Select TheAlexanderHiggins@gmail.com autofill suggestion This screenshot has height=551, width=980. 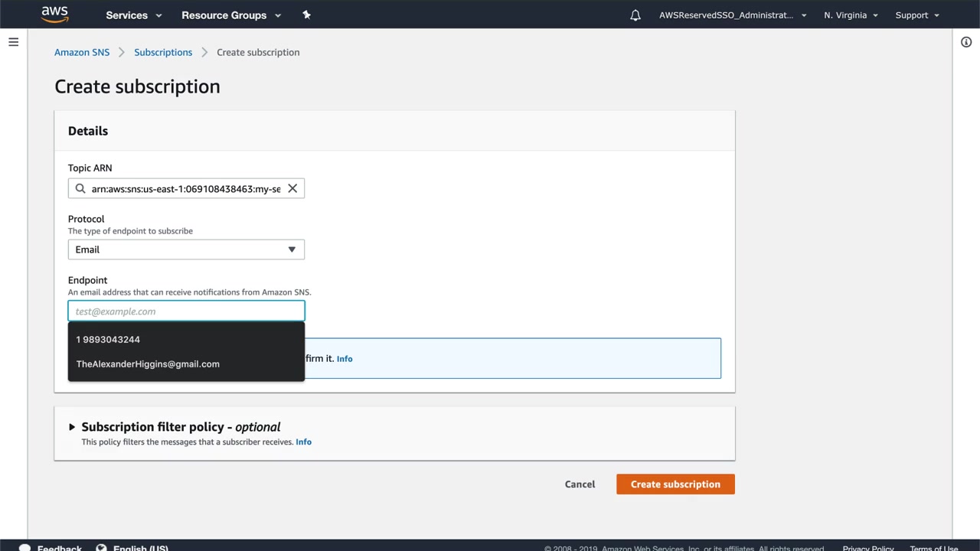tap(148, 364)
